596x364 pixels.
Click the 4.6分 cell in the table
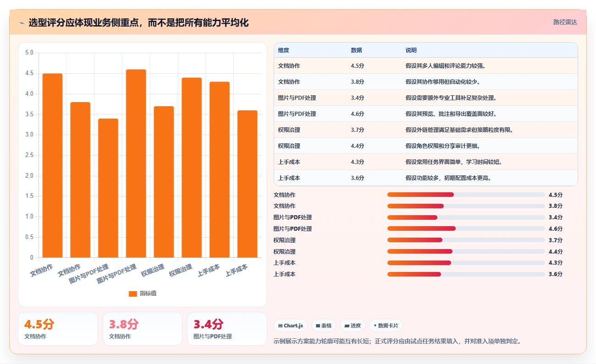(x=374, y=114)
